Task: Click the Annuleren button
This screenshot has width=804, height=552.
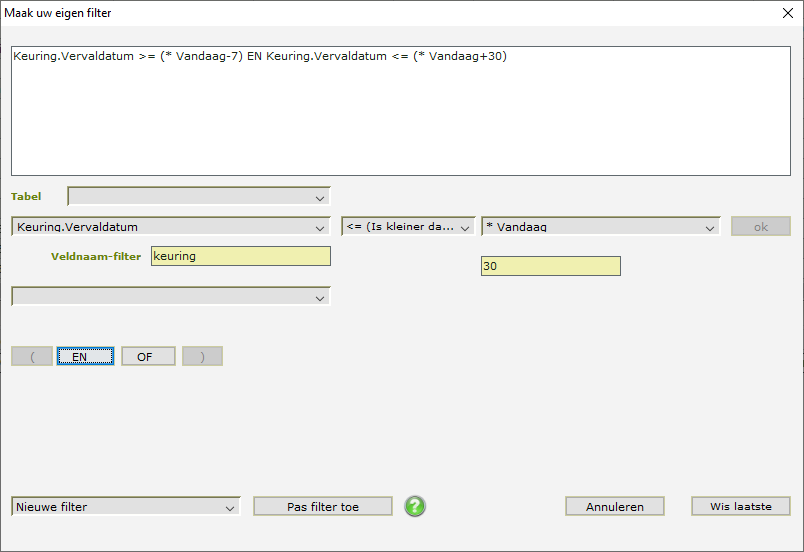Action: pyautogui.click(x=614, y=507)
